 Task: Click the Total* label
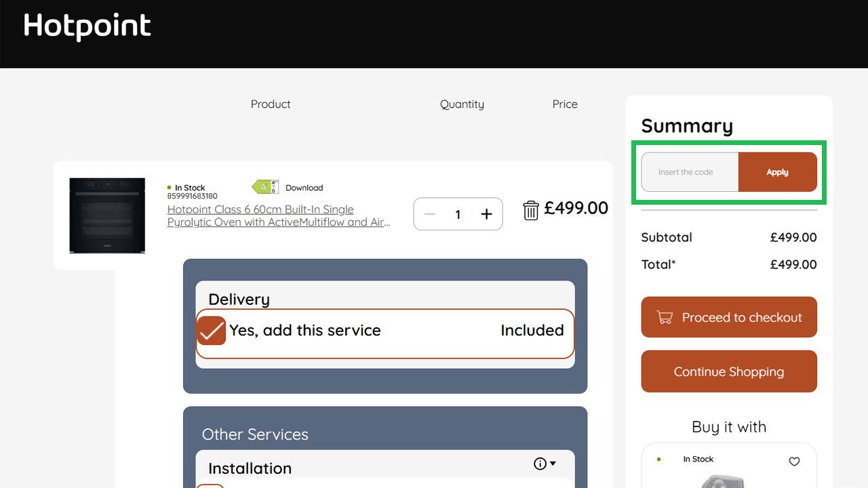pos(658,264)
